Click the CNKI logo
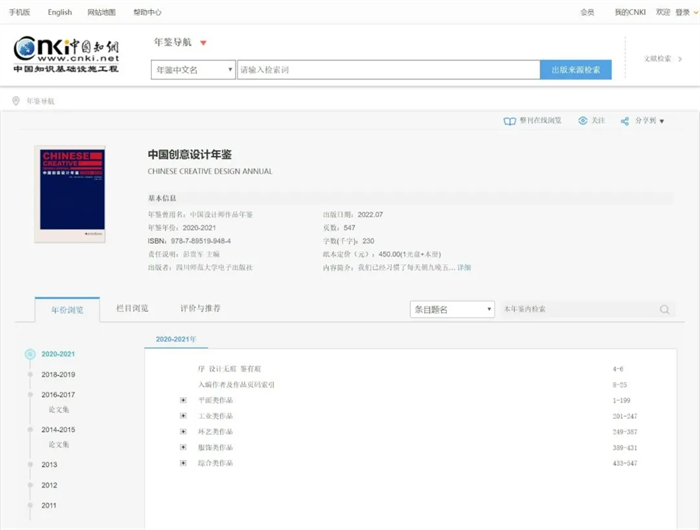The width and height of the screenshot is (700, 530). click(x=66, y=55)
